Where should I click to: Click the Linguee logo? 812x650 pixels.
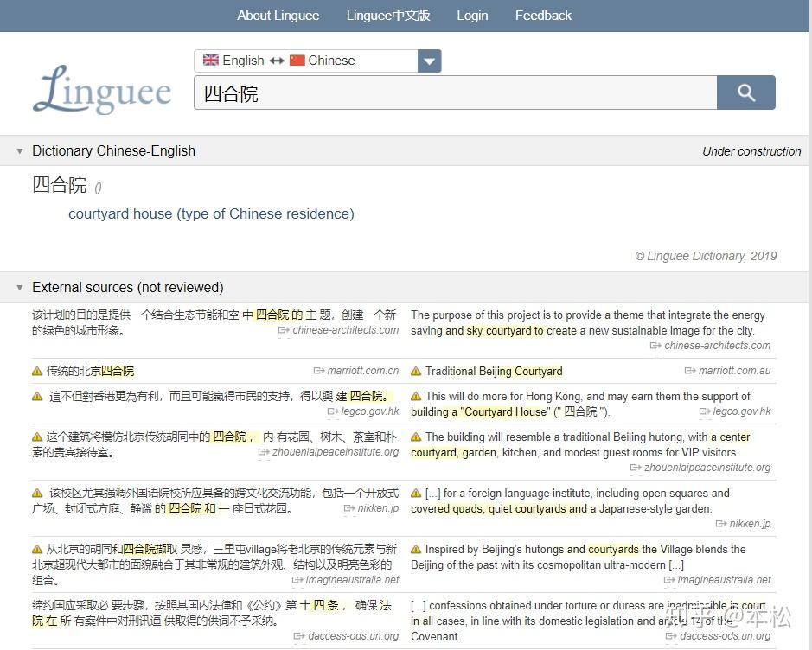click(102, 89)
